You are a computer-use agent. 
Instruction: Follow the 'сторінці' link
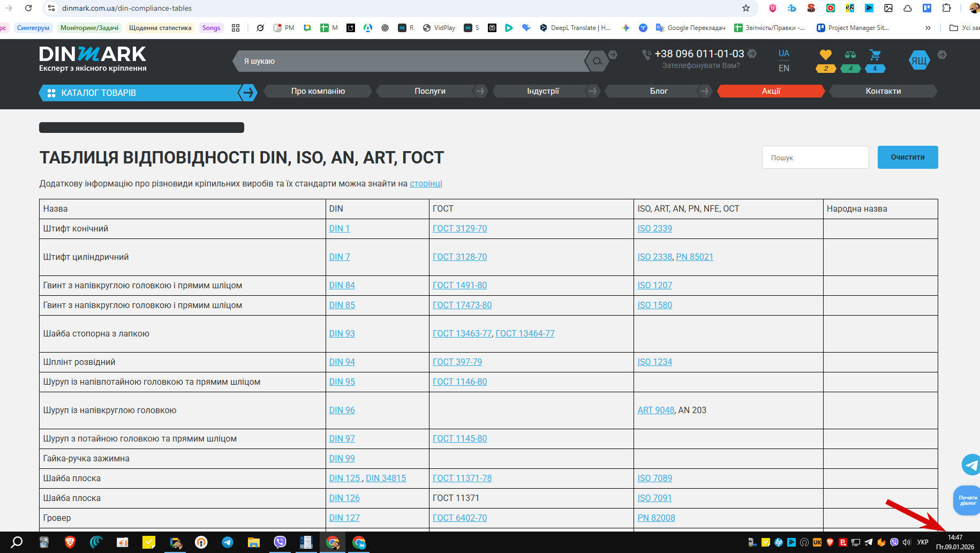pyautogui.click(x=426, y=183)
